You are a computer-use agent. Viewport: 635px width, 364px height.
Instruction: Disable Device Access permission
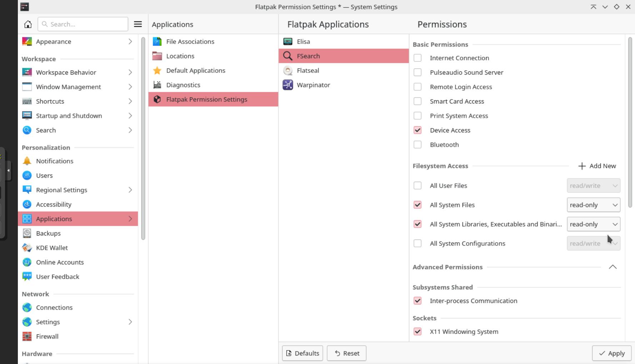(x=417, y=130)
